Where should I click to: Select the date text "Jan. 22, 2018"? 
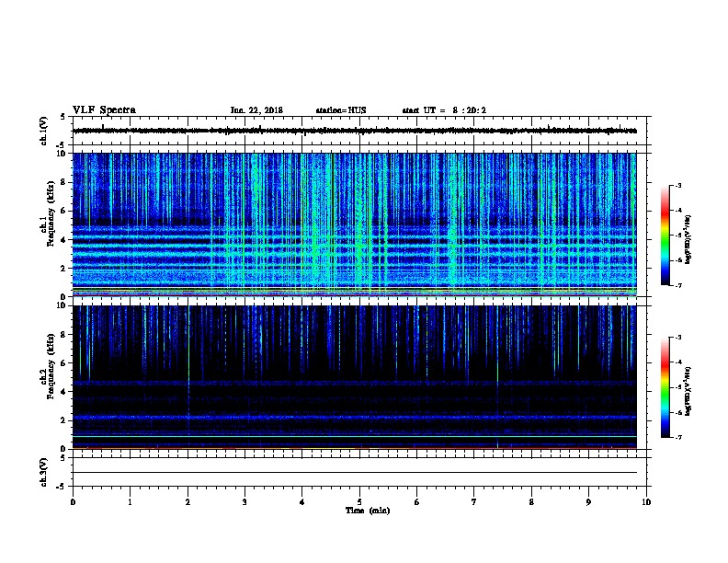tap(256, 110)
